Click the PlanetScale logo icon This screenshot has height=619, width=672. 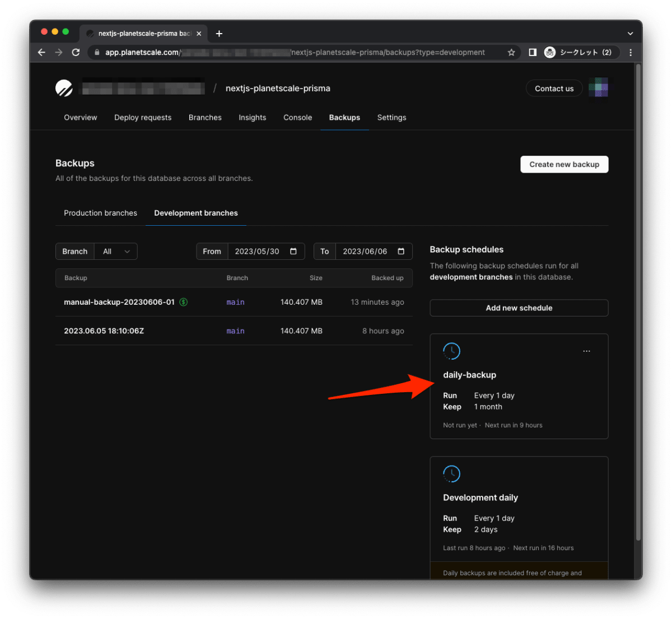point(64,88)
